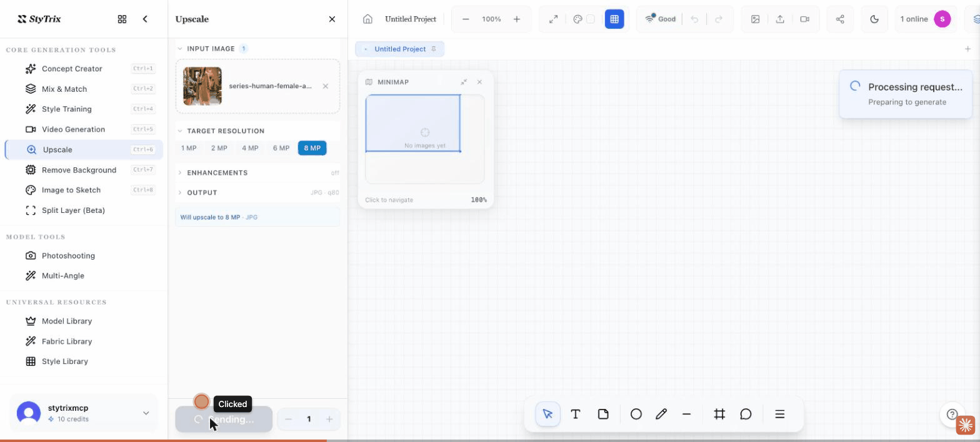
Task: Remove the input image series-human-female
Action: tap(325, 86)
